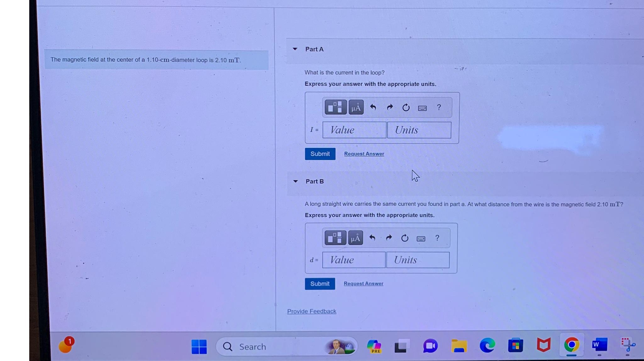This screenshot has height=361, width=644.
Task: Submit the answer for Part B
Action: (x=319, y=283)
